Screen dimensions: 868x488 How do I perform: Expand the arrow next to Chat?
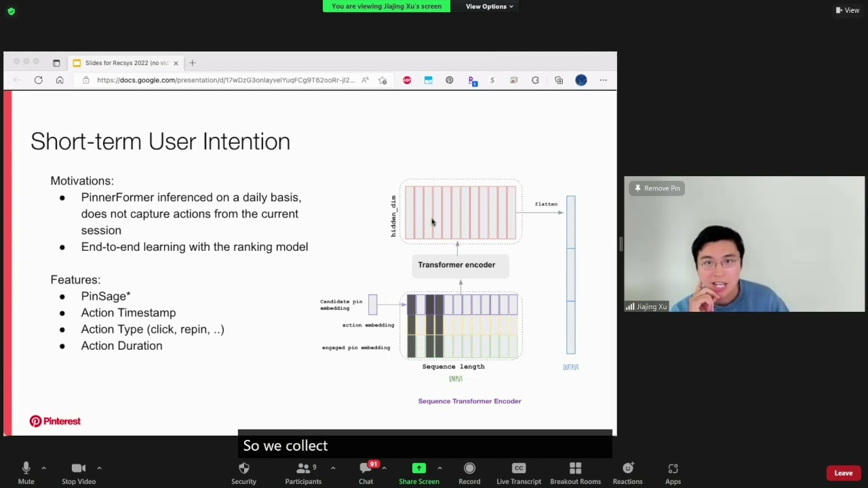click(384, 468)
